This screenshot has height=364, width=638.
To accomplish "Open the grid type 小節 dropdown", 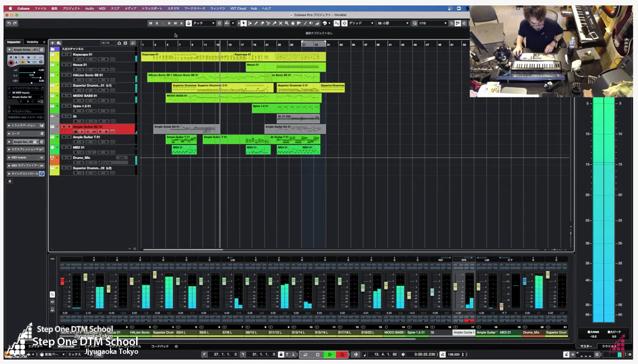I will (393, 23).
